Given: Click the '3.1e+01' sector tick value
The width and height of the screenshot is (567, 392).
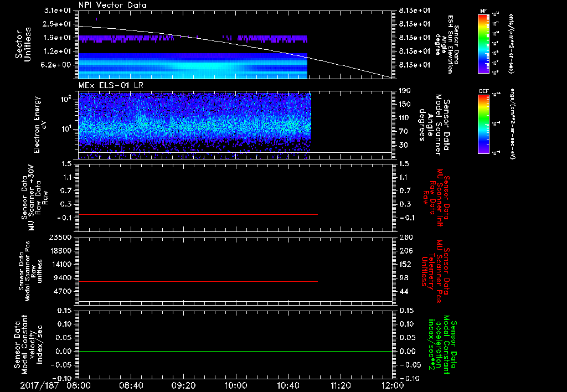Looking at the screenshot, I should [x=58, y=11].
